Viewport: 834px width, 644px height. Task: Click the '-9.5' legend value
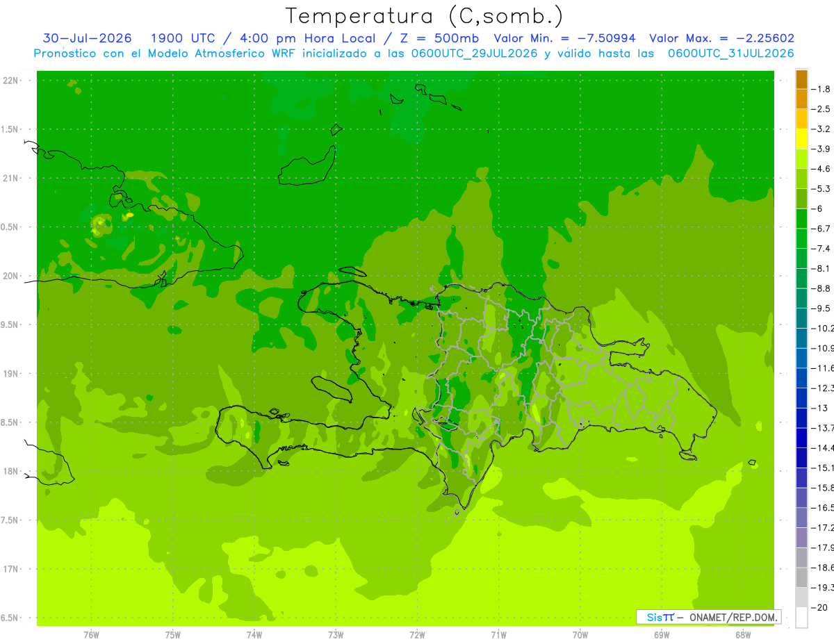(821, 308)
